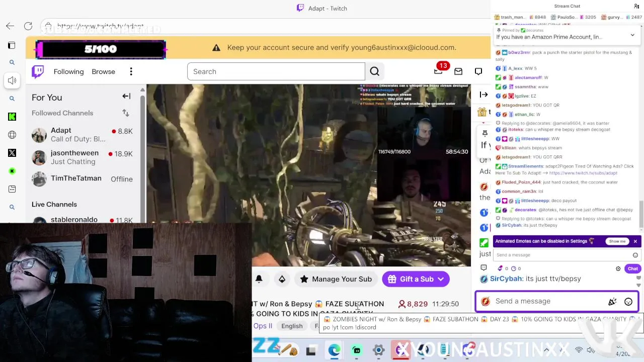Click into the Twitch Search field
The image size is (644, 362).
276,71
